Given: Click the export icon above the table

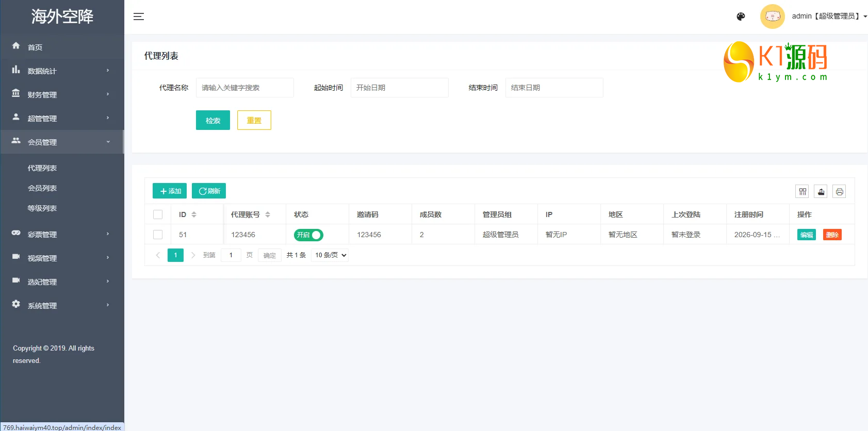Looking at the screenshot, I should (x=821, y=192).
